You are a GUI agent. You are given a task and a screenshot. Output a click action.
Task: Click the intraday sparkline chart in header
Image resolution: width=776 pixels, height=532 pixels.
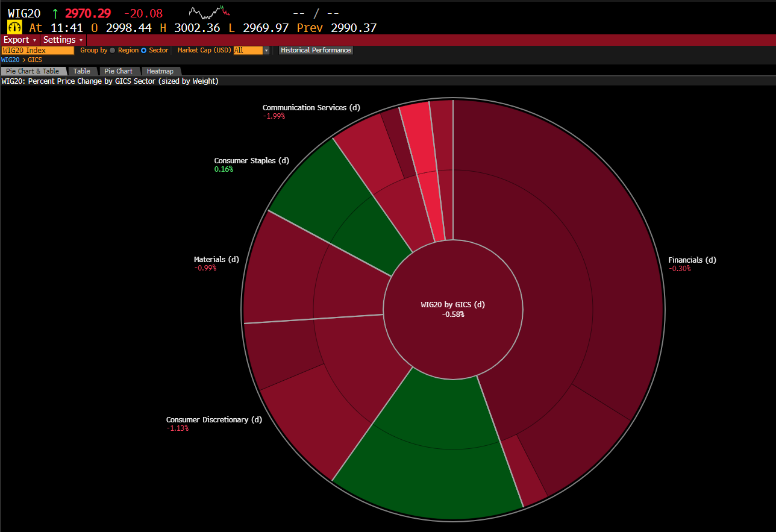(209, 11)
